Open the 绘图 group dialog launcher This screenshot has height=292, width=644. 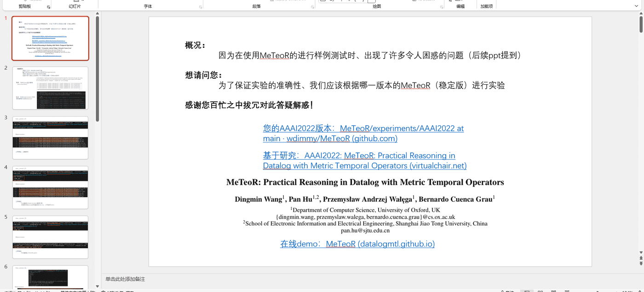point(441,7)
